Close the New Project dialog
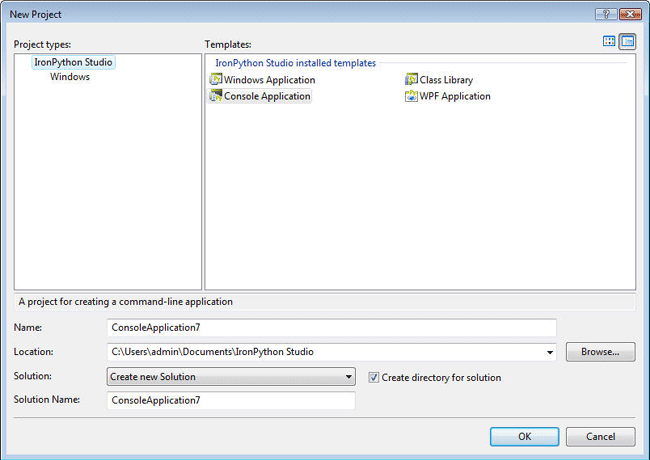This screenshot has height=460, width=650. click(630, 14)
